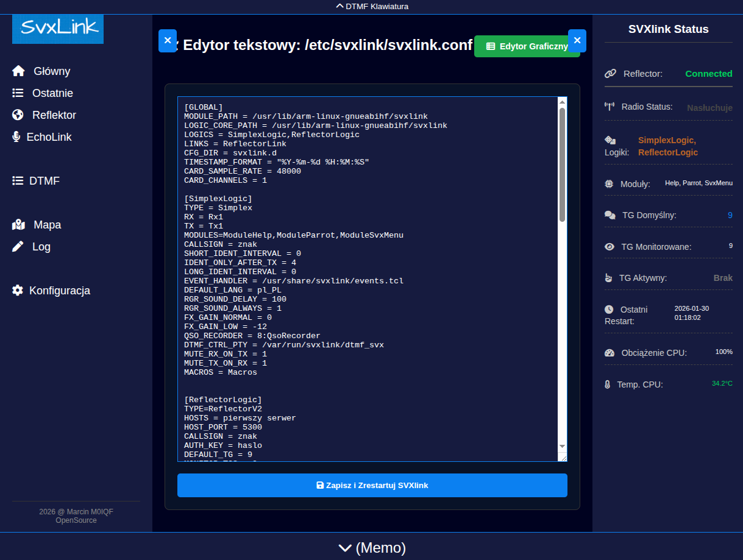Click the text editor scrollbar thumb
Image resolution: width=743 pixels, height=560 pixels.
click(x=562, y=165)
